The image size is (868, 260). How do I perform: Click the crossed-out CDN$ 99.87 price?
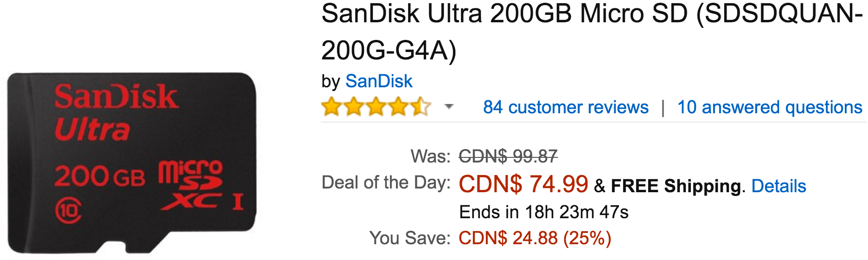pos(508,156)
